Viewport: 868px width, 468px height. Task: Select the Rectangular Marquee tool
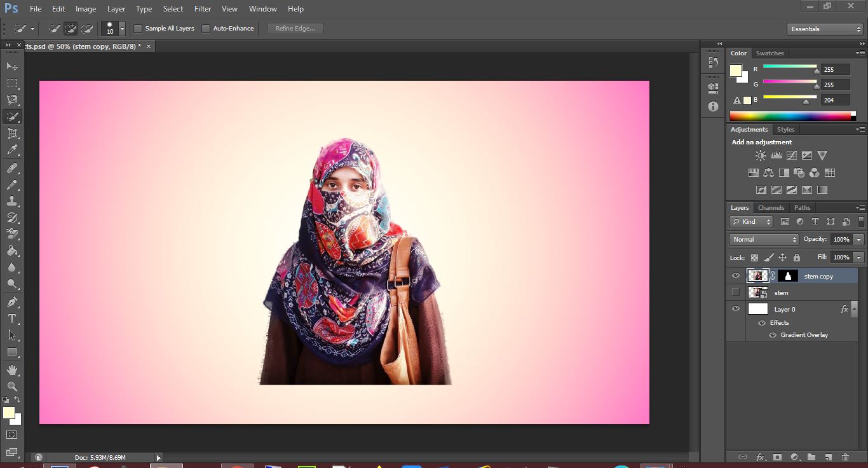(12, 83)
